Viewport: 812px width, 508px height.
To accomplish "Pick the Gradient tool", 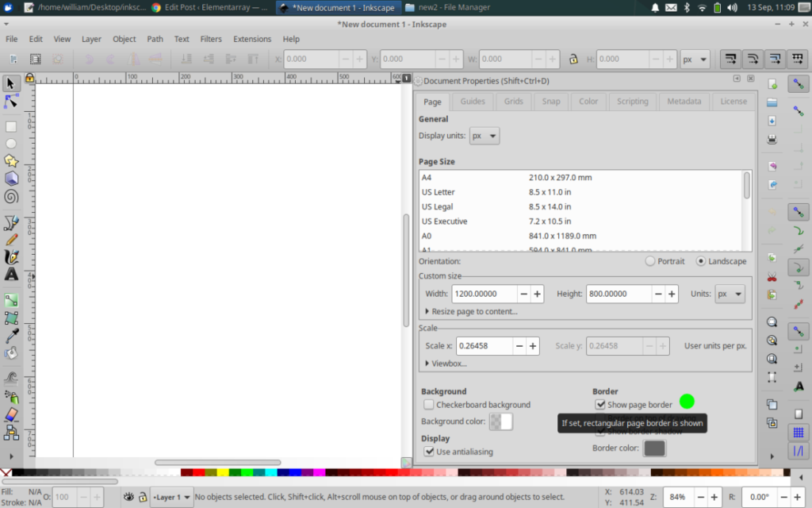I will pos(10,300).
